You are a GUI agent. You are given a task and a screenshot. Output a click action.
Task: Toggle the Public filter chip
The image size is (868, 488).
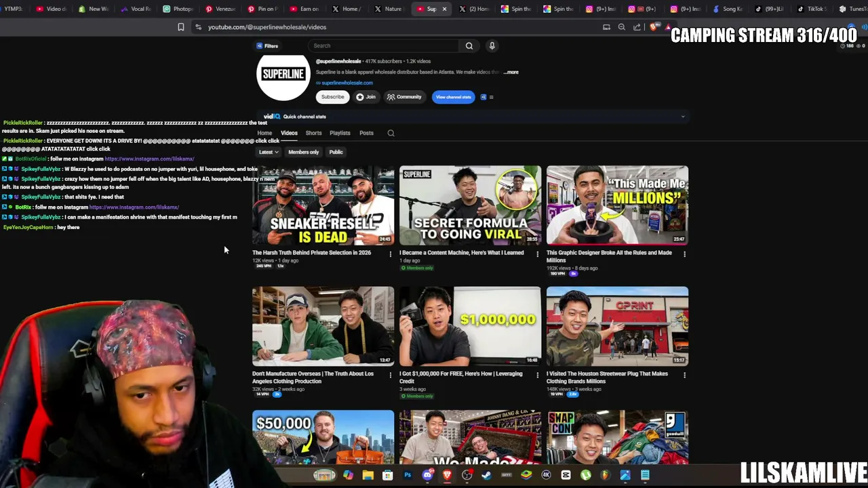pyautogui.click(x=336, y=152)
